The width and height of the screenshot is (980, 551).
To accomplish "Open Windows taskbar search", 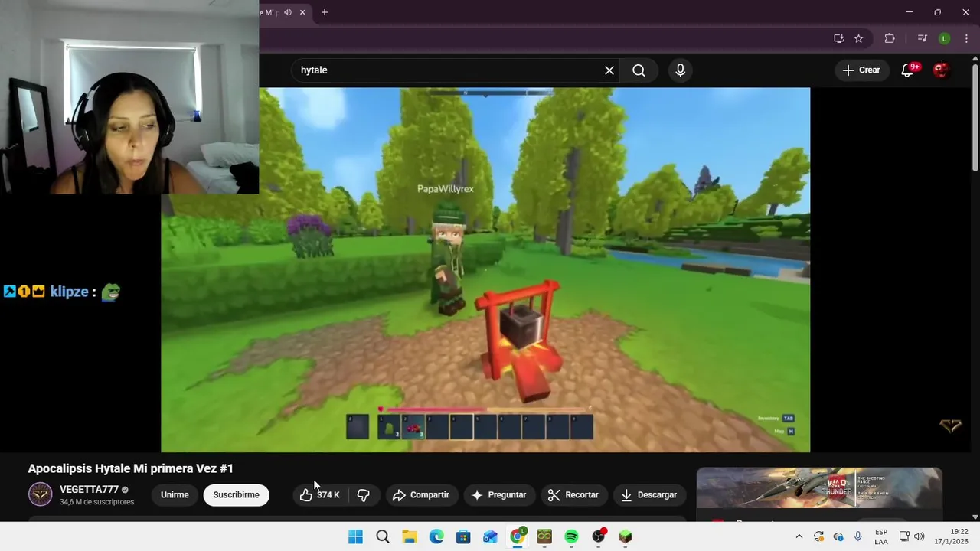I will point(383,537).
